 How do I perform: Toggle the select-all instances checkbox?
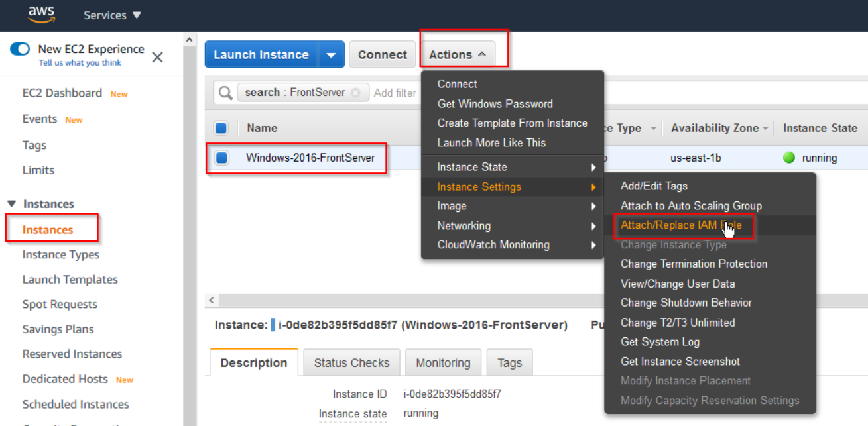[221, 128]
